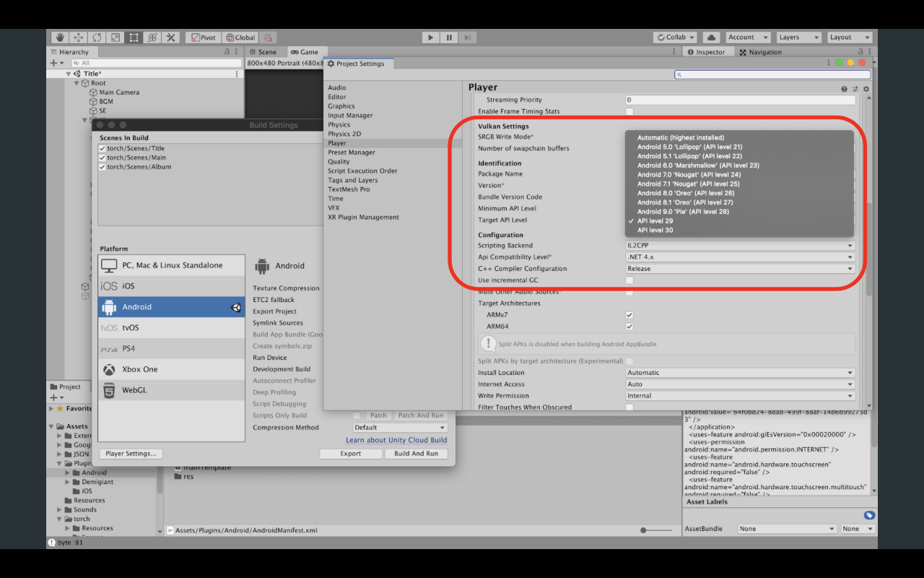Open Player settings gear menu
The height and width of the screenshot is (578, 924).
[x=866, y=89]
